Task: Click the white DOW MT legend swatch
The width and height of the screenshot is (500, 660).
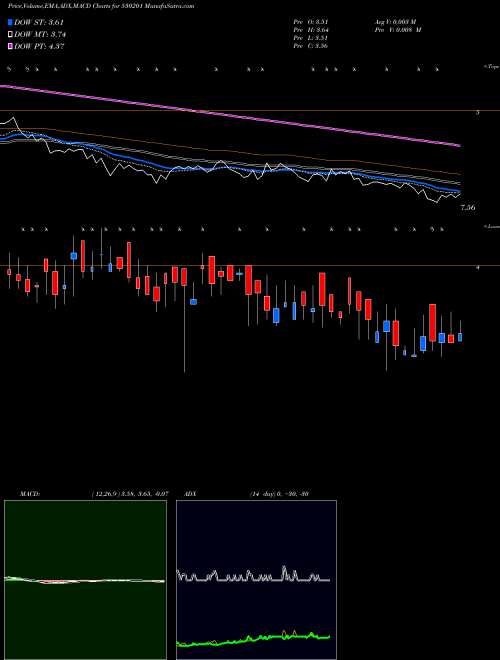Action: point(10,35)
